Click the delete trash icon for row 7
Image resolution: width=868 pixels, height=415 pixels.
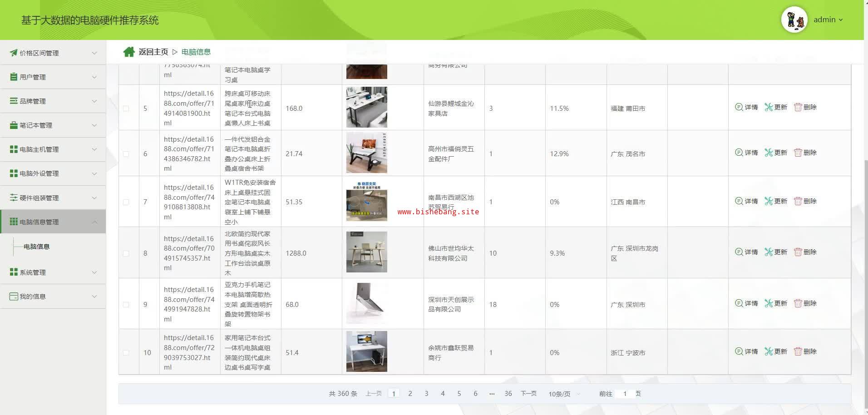pos(798,201)
